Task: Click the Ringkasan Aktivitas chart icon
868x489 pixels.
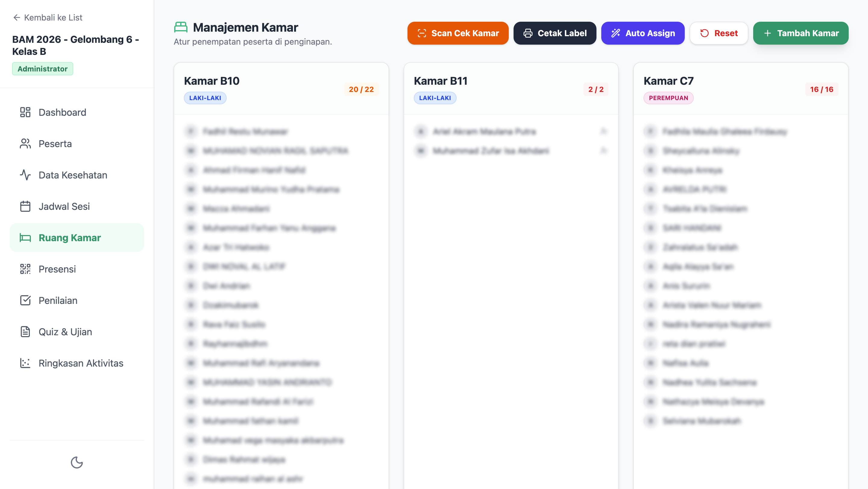Action: [25, 363]
